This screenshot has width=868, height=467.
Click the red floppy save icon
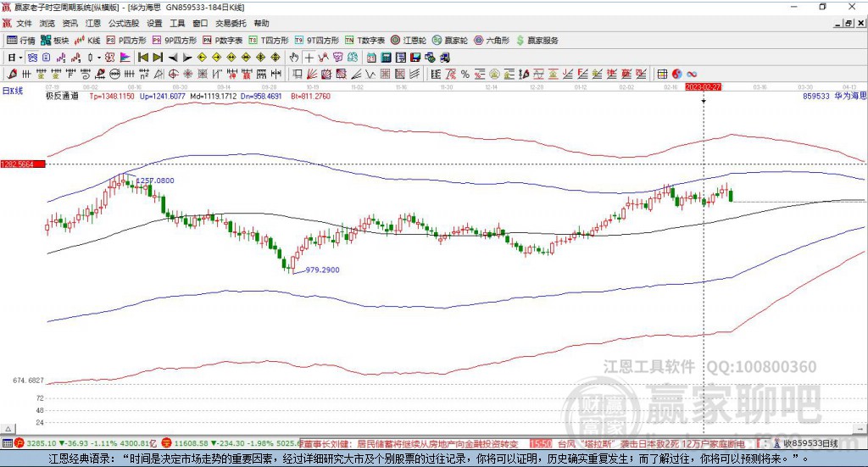pyautogui.click(x=415, y=58)
